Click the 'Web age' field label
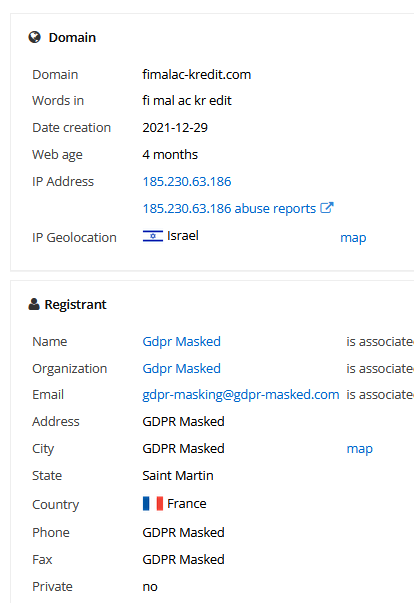Viewport: 414px width, 603px height. click(57, 155)
